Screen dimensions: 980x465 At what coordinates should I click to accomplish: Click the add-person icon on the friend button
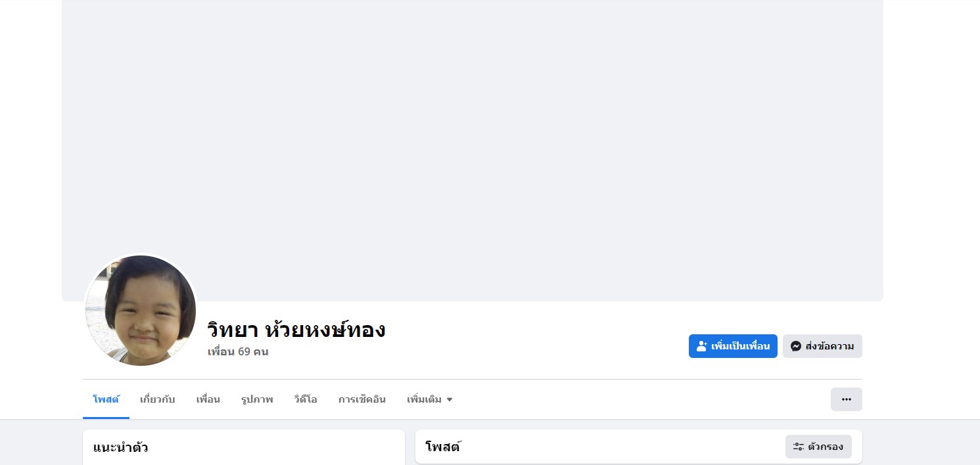click(701, 346)
